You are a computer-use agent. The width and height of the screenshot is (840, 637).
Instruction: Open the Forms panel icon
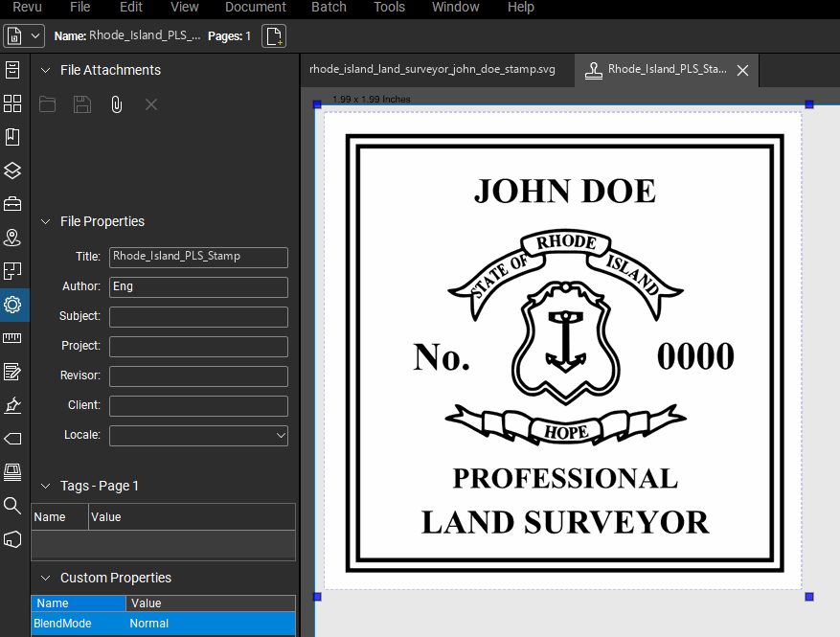click(12, 372)
